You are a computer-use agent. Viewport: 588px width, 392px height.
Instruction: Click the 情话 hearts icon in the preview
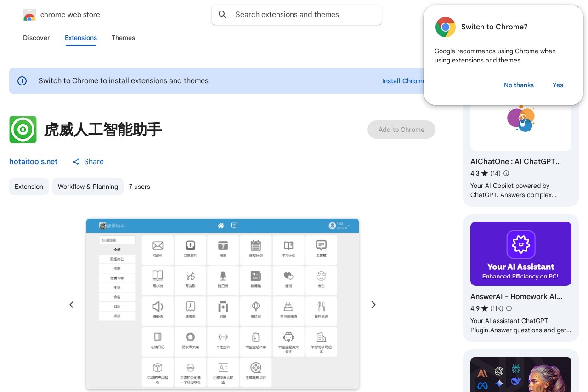[288, 276]
